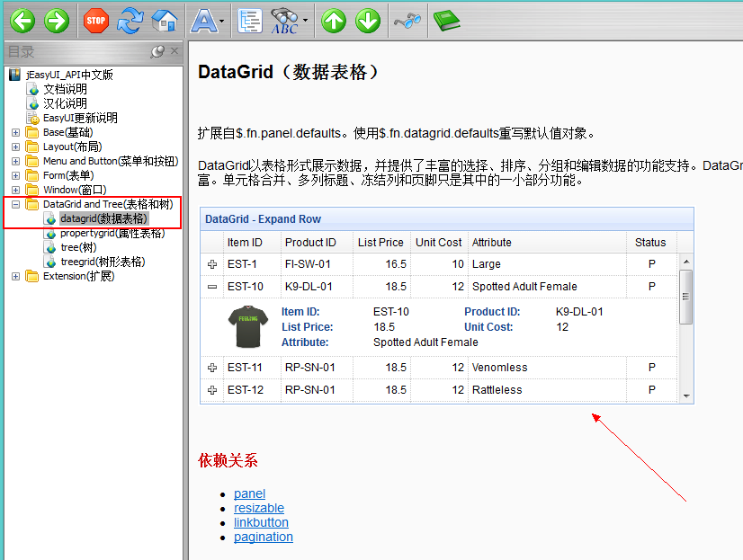Jump to next topic with down arrow
Viewport: 743px width, 560px height.
click(x=368, y=21)
